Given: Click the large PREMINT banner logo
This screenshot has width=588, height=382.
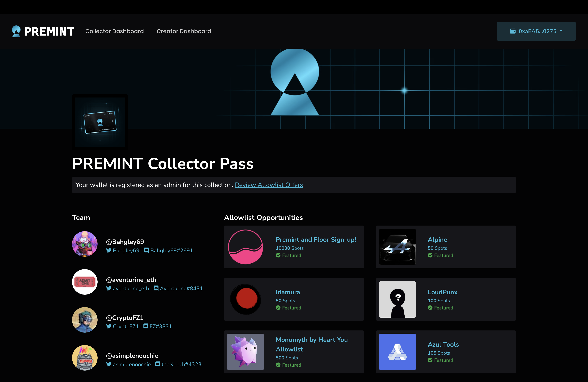Looking at the screenshot, I should coord(294,82).
